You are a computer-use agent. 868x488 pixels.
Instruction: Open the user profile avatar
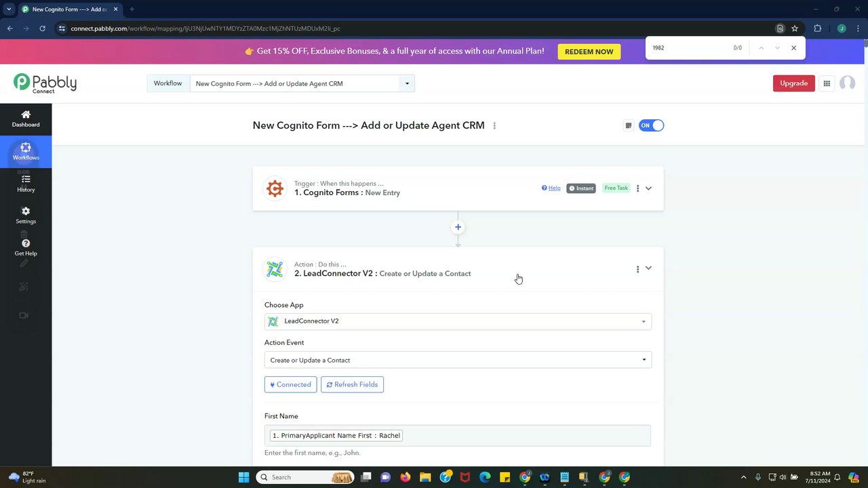[847, 83]
